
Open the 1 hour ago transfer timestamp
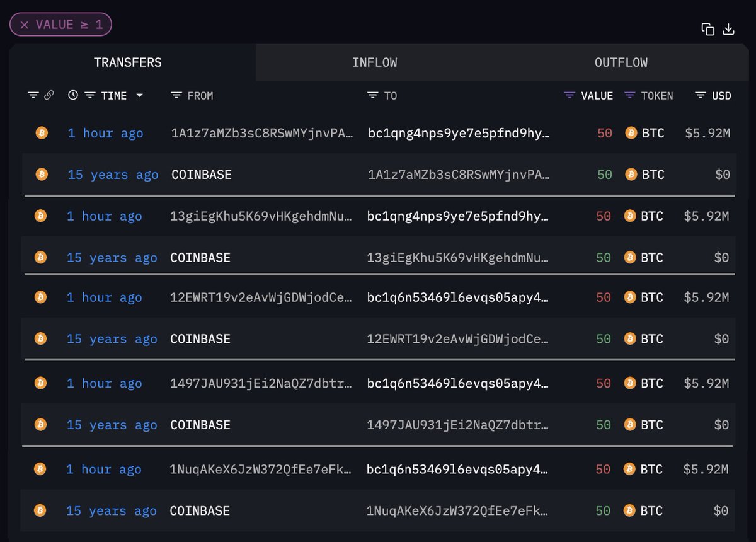point(105,133)
